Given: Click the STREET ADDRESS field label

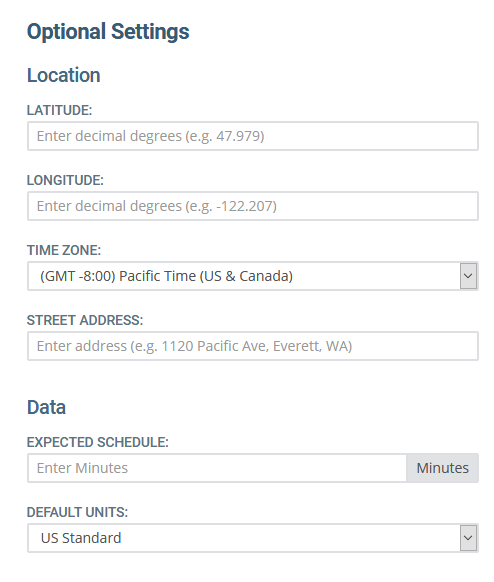Looking at the screenshot, I should click(x=85, y=320).
